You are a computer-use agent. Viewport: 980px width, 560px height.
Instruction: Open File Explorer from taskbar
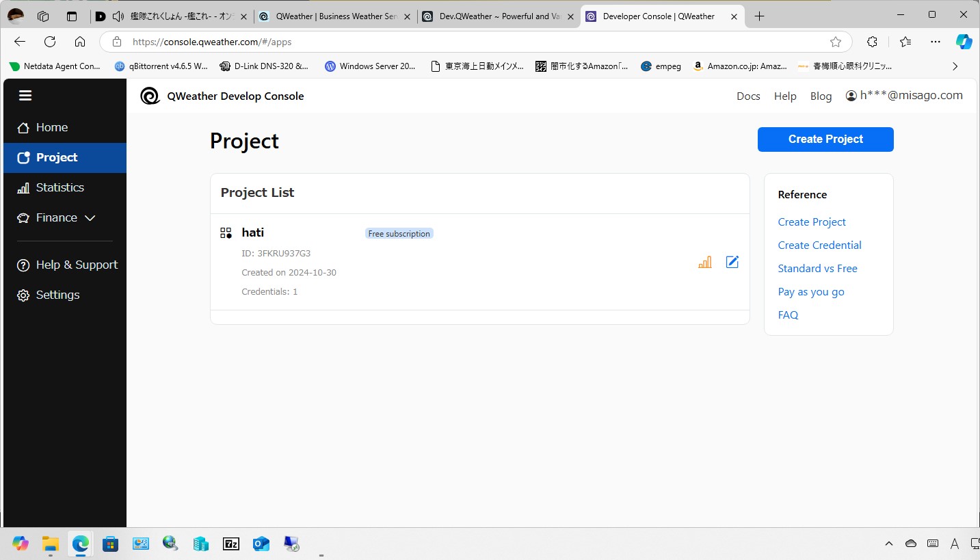point(51,544)
